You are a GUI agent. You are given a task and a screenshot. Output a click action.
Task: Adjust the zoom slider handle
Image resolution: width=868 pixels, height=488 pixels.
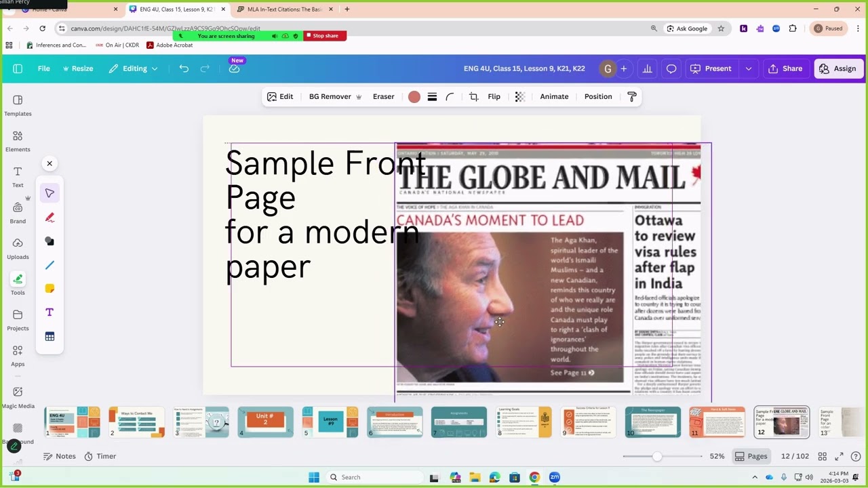(x=656, y=456)
